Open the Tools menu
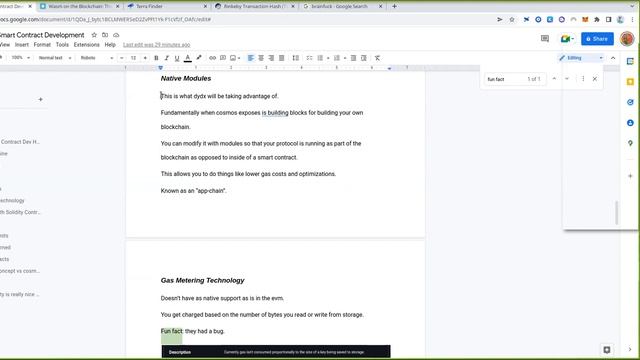640x360 pixels. coord(62,44)
